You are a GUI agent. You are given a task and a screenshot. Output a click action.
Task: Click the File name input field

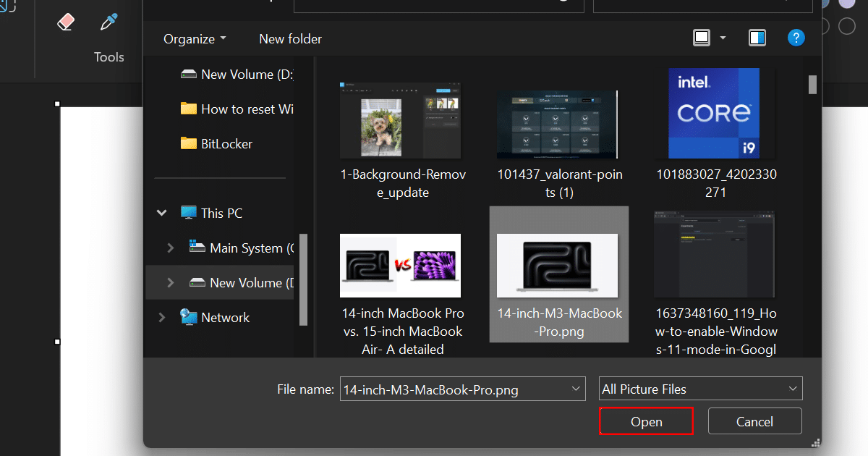456,389
